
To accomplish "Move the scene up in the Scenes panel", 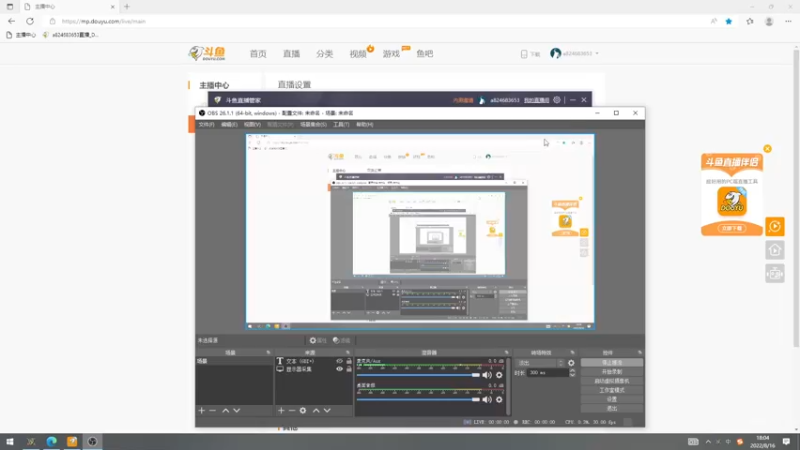I will 226,410.
